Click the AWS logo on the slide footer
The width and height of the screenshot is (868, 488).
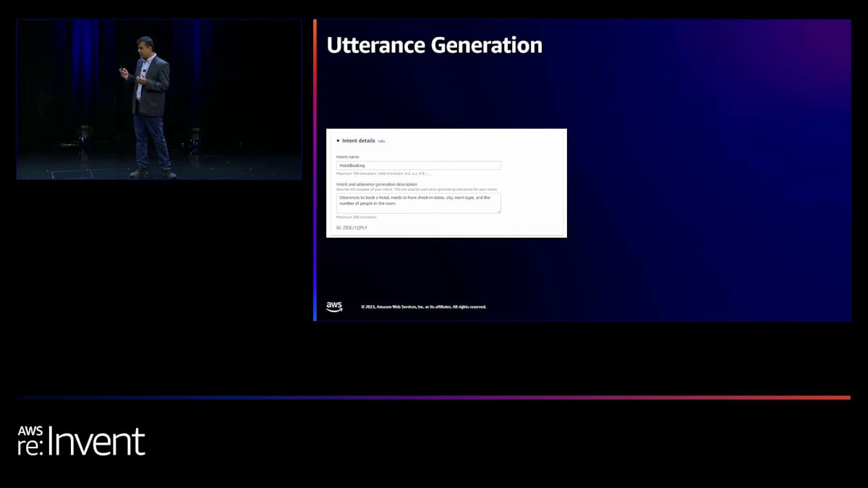click(334, 307)
